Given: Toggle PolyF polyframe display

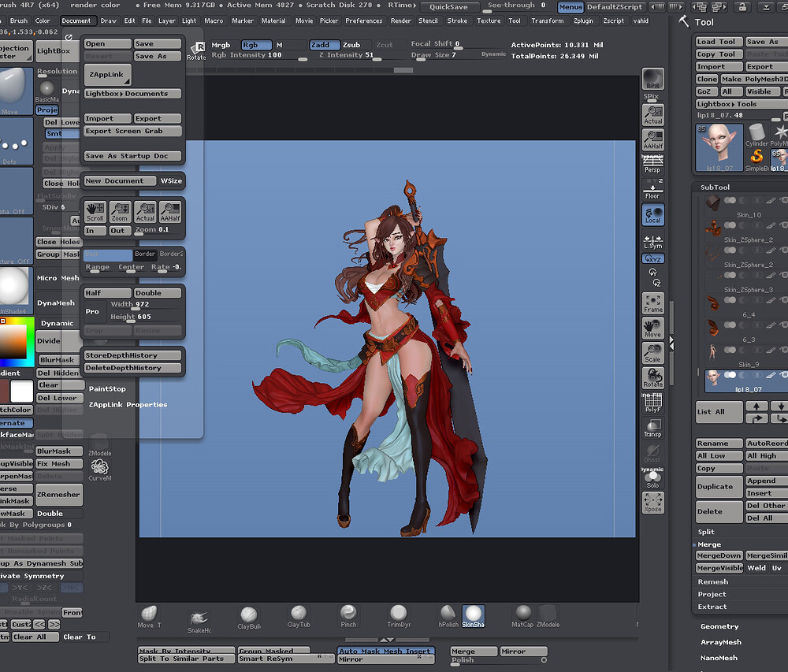Looking at the screenshot, I should (652, 403).
